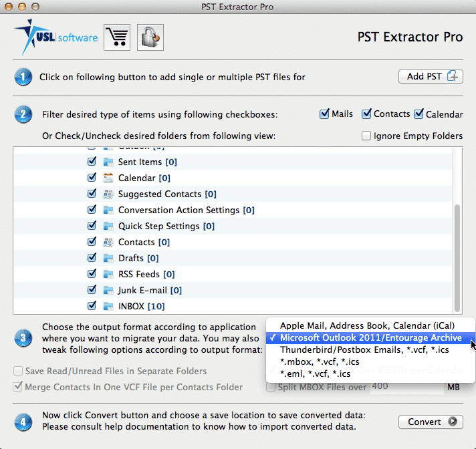Select the Drafts [0] row text
476x449 pixels.
click(138, 258)
